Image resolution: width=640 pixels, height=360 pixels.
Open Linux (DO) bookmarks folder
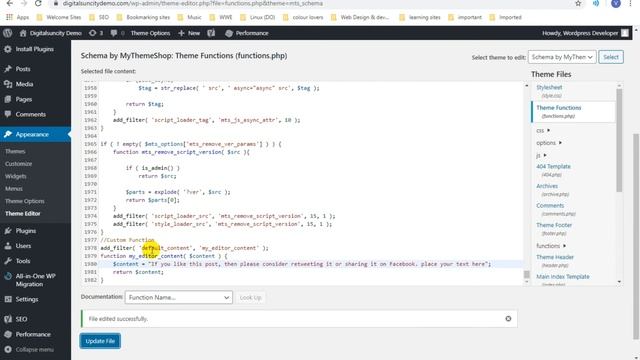(x=258, y=17)
